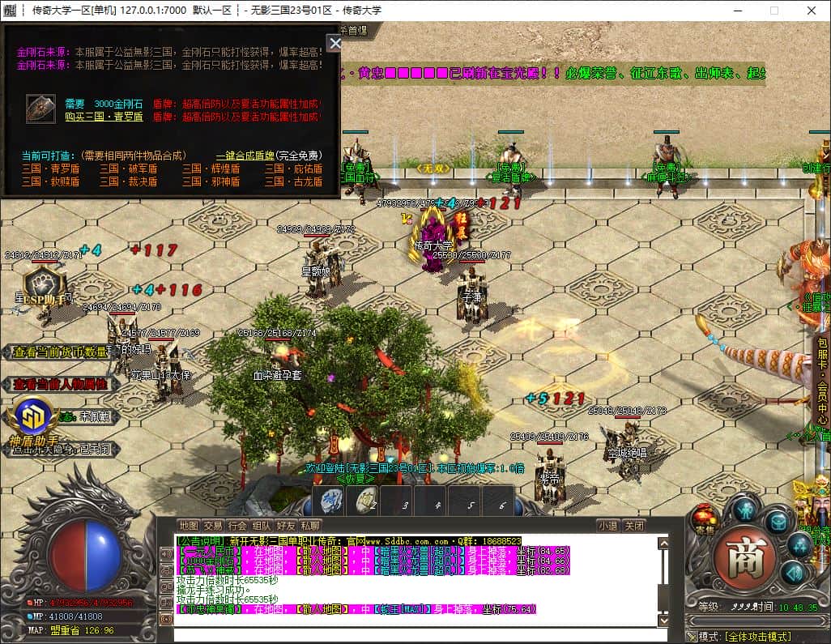Select empty quick slot 4

coord(432,501)
